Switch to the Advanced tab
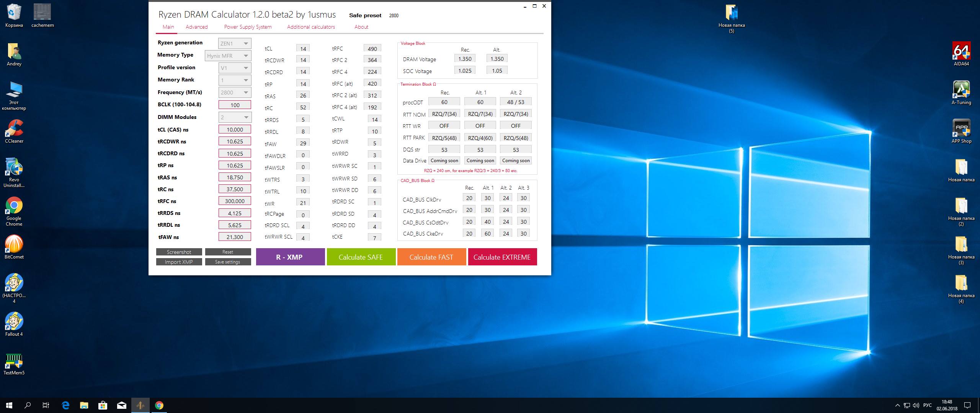980x413 pixels. click(x=196, y=27)
